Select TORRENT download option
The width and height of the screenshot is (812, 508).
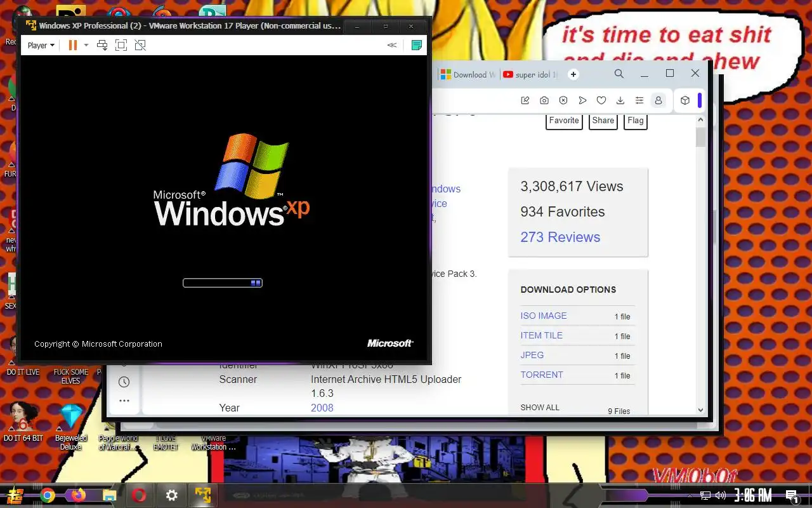pos(542,375)
